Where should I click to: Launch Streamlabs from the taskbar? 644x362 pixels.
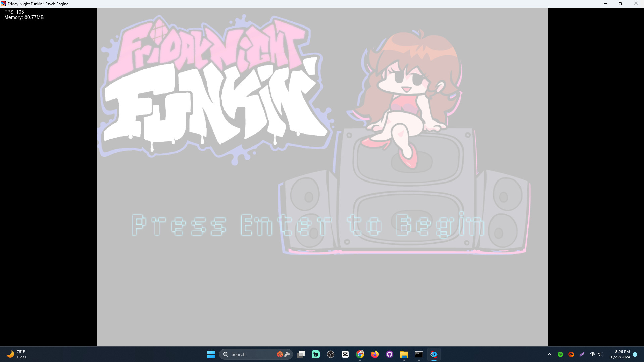[x=316, y=354]
